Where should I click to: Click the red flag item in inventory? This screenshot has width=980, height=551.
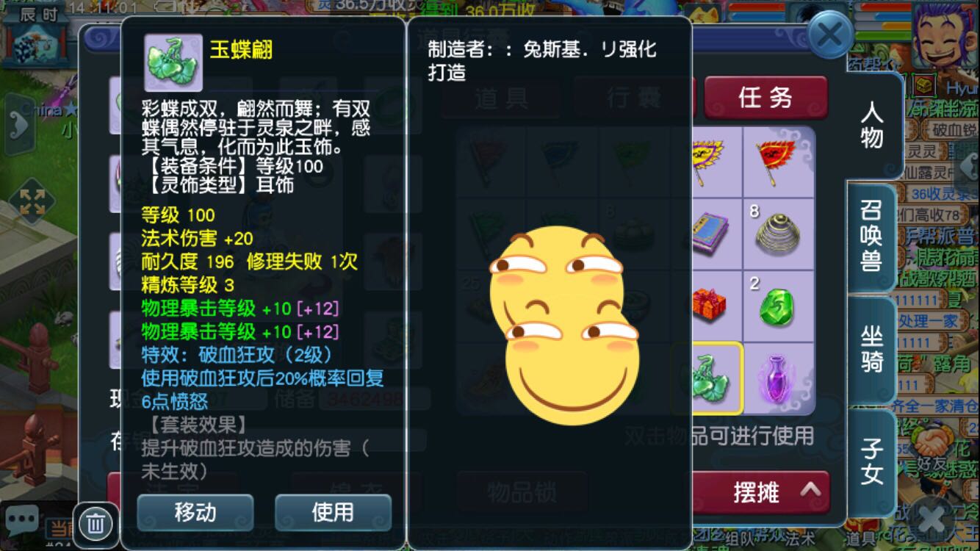779,162
